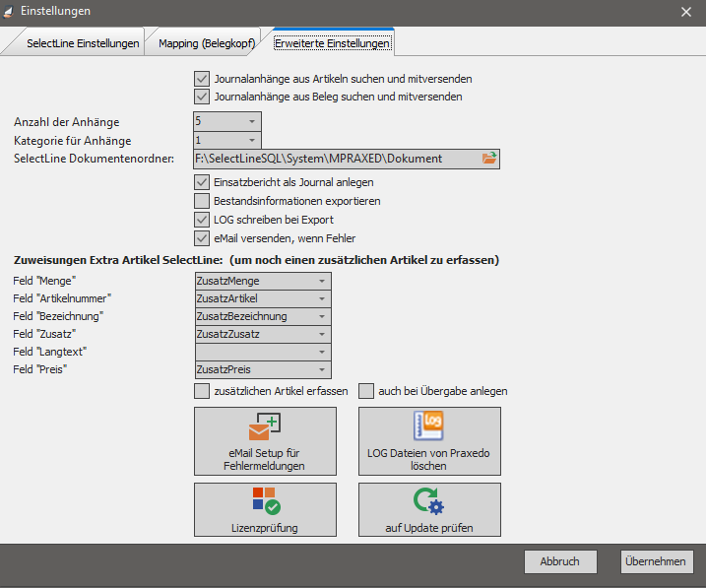Run the Lizenzprüfung license check
706x588 pixels.
pyautogui.click(x=266, y=509)
